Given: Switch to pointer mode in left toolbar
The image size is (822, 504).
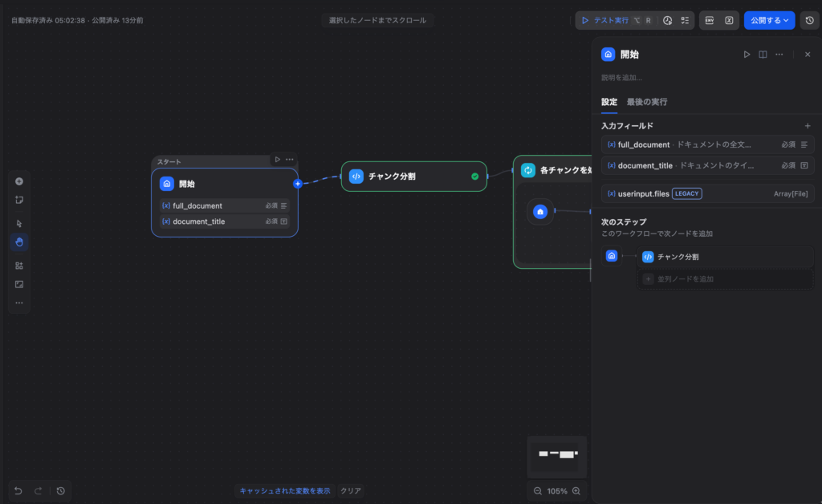Looking at the screenshot, I should (19, 224).
